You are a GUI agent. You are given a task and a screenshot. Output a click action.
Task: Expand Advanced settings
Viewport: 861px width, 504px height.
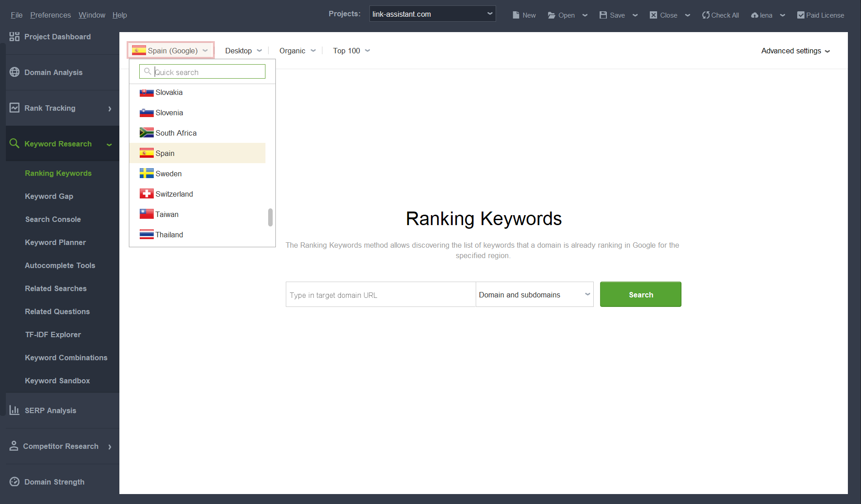[x=795, y=51]
